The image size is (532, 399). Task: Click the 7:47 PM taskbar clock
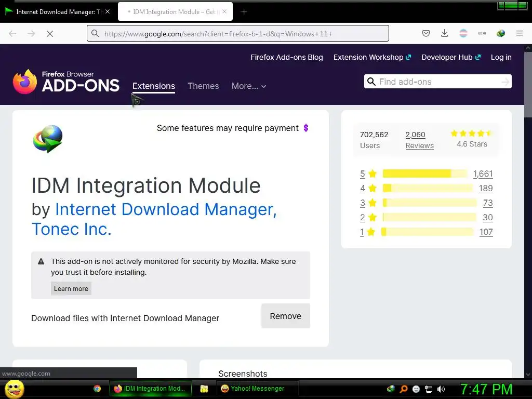pyautogui.click(x=486, y=389)
